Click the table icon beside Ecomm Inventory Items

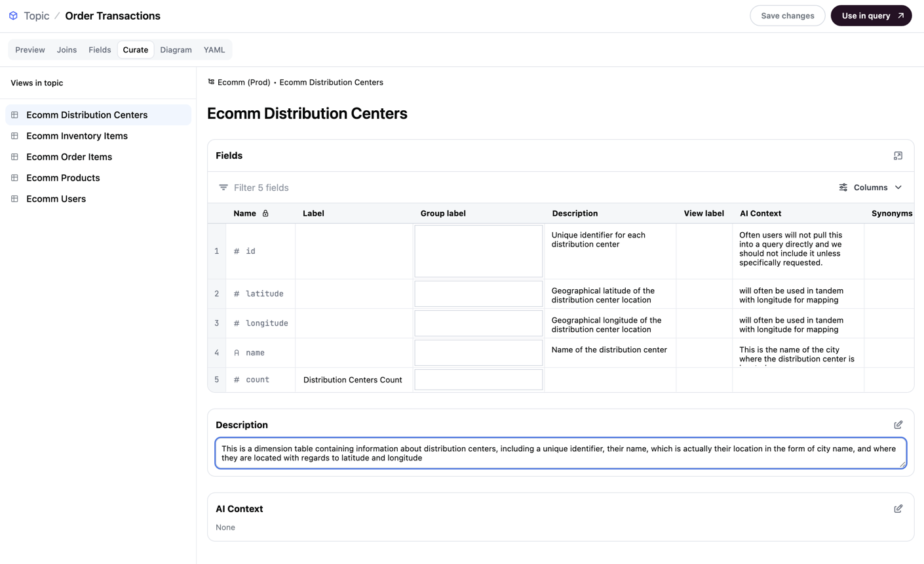click(x=14, y=136)
